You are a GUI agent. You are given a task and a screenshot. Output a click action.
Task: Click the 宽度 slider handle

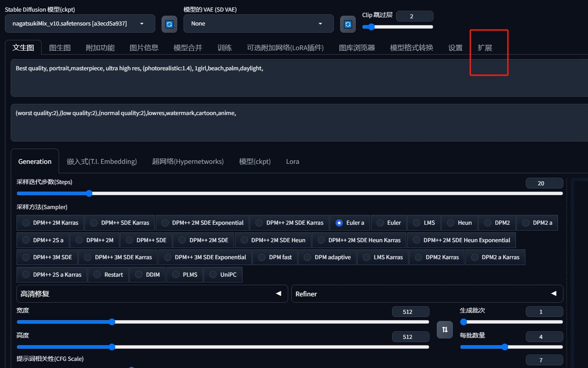click(x=112, y=321)
